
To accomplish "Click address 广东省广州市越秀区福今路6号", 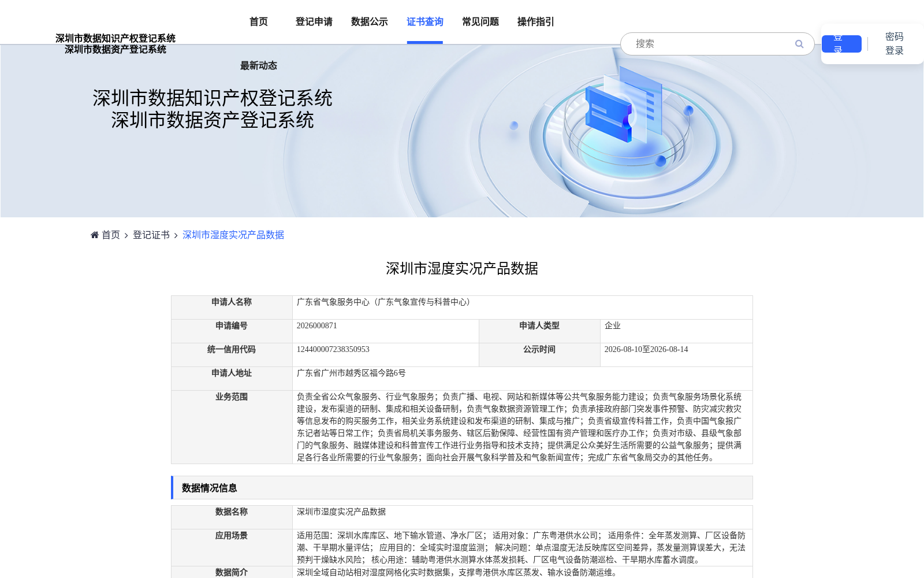I will pyautogui.click(x=351, y=373).
